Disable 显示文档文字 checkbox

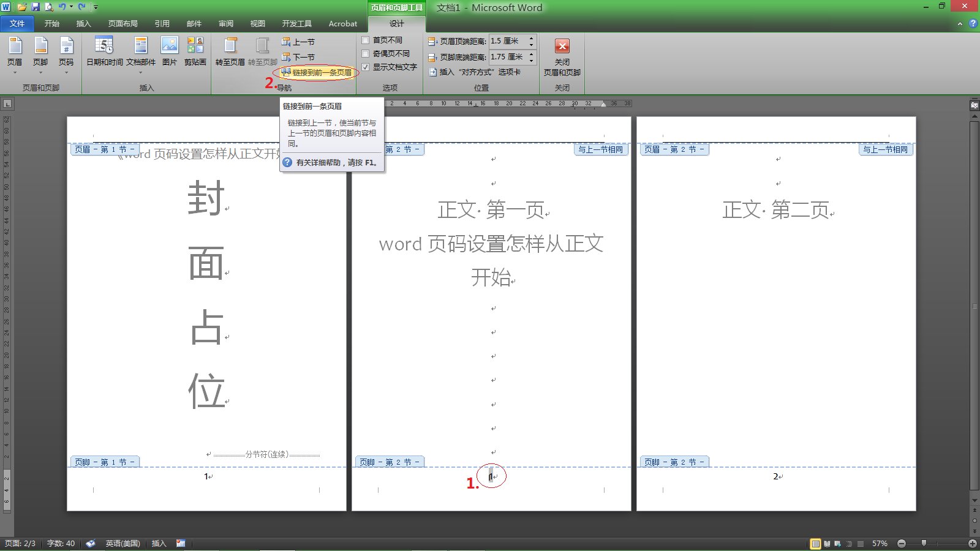tap(366, 67)
